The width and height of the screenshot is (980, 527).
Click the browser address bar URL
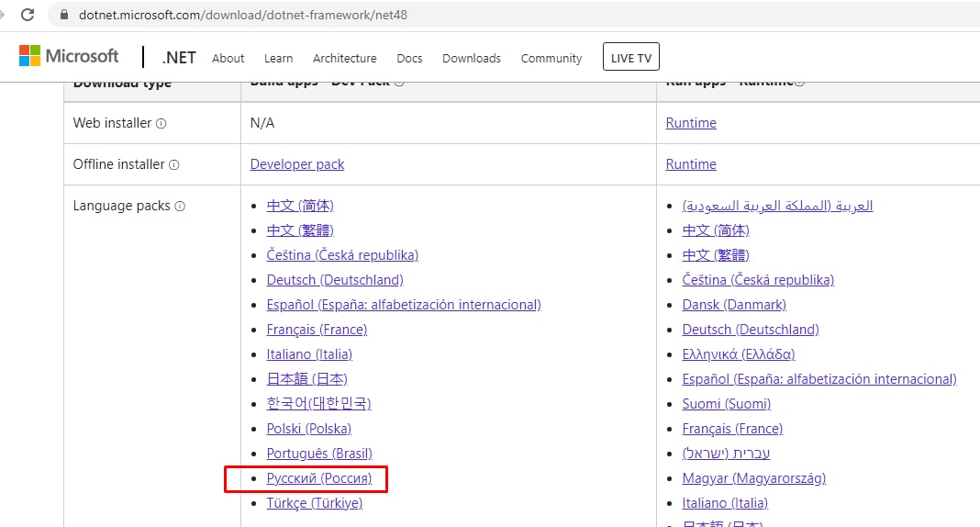click(242, 15)
